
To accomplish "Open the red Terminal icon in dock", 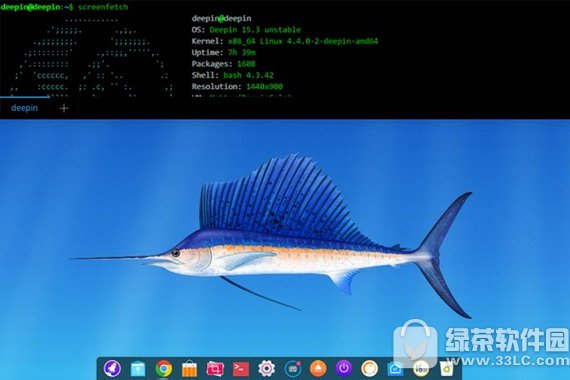I will [x=241, y=369].
